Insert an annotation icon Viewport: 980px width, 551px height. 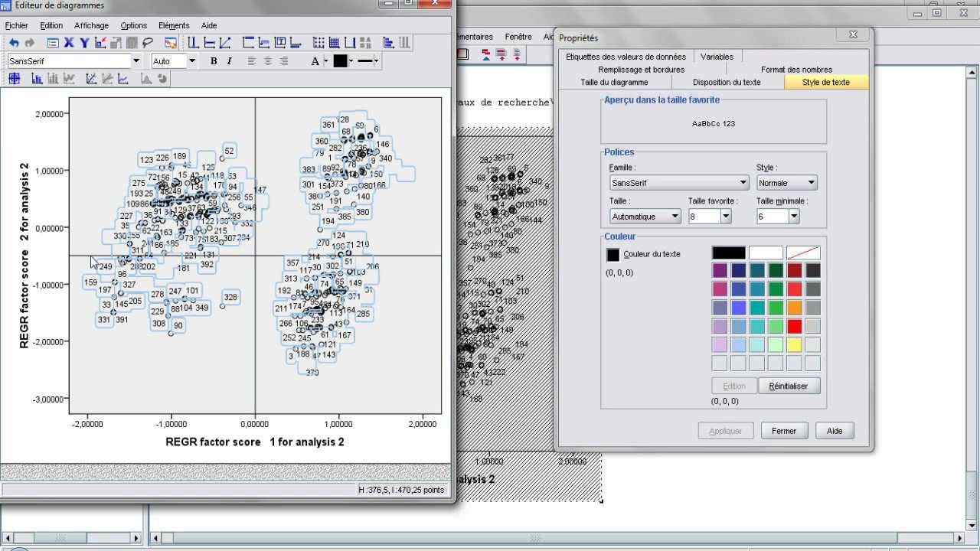(264, 43)
